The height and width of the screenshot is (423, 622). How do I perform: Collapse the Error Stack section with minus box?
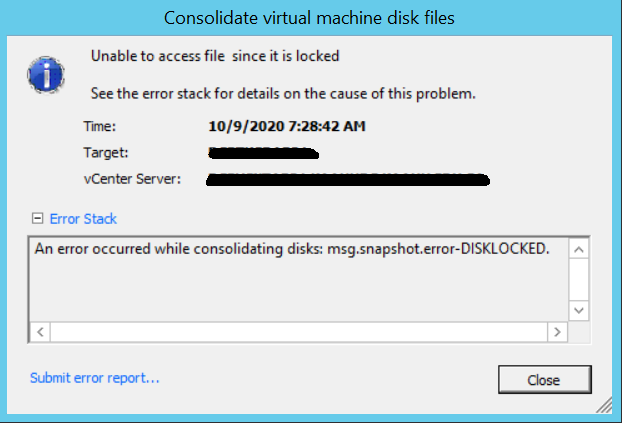point(37,218)
